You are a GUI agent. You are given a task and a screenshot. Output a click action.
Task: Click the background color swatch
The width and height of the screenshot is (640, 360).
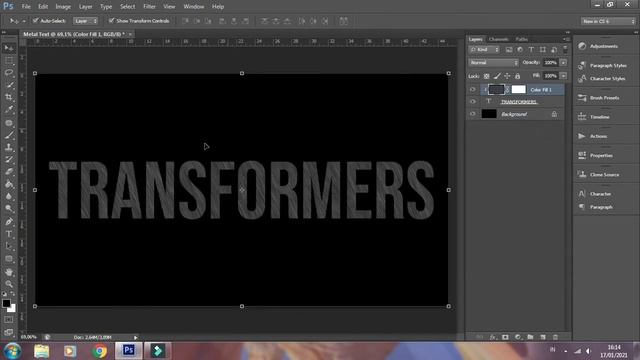12,309
